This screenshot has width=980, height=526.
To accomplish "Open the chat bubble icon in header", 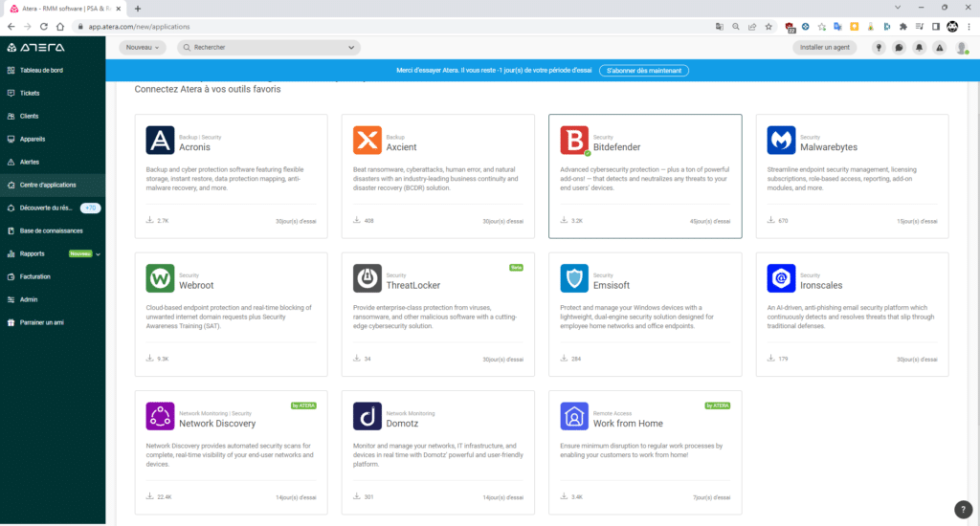I will click(x=899, y=48).
